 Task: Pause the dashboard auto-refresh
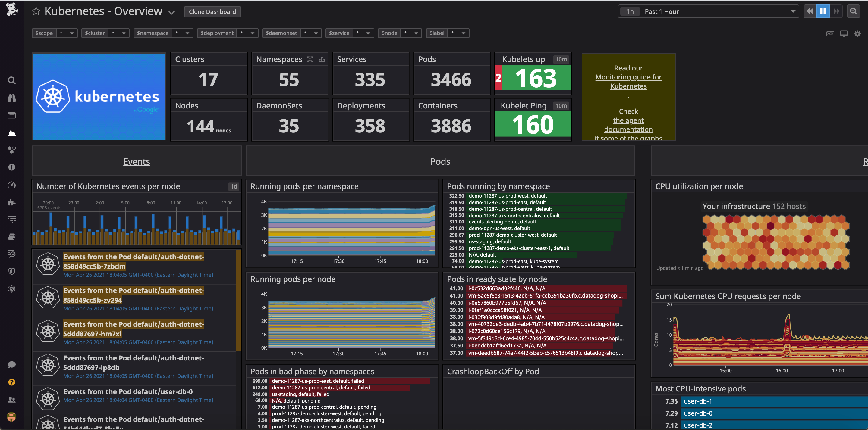[x=823, y=11]
